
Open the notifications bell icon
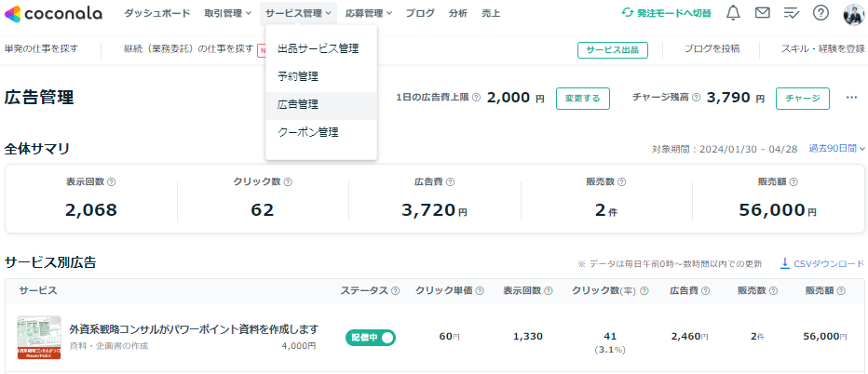pos(733,13)
